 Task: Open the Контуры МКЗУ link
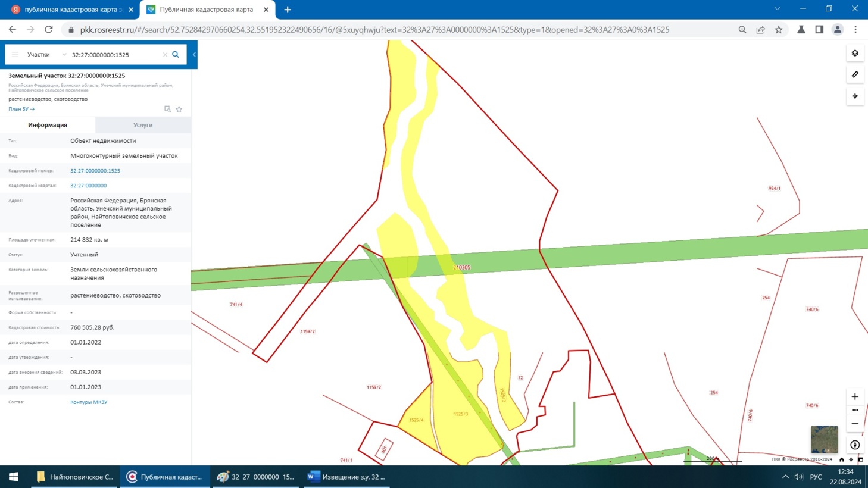tap(89, 402)
